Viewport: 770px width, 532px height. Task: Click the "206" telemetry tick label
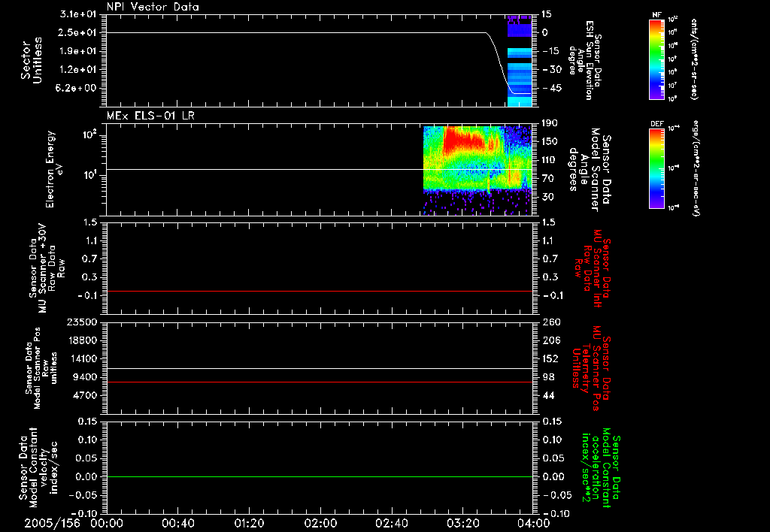[x=551, y=340]
